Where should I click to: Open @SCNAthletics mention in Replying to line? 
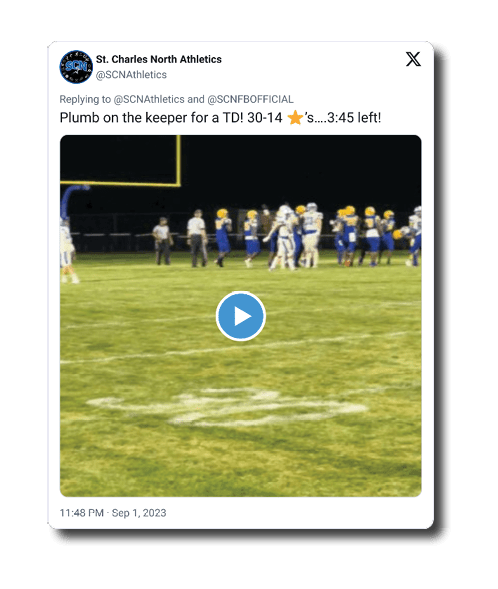[x=149, y=99]
